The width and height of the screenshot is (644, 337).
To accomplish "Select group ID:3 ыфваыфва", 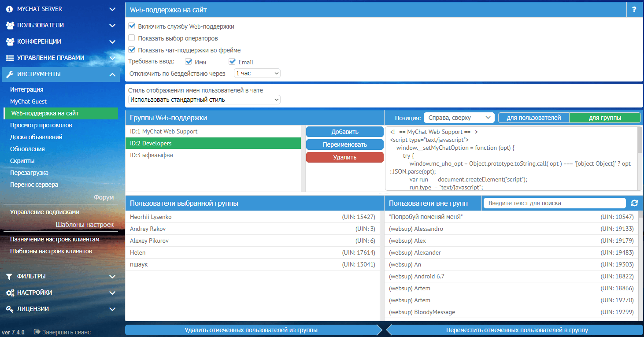I will point(213,155).
